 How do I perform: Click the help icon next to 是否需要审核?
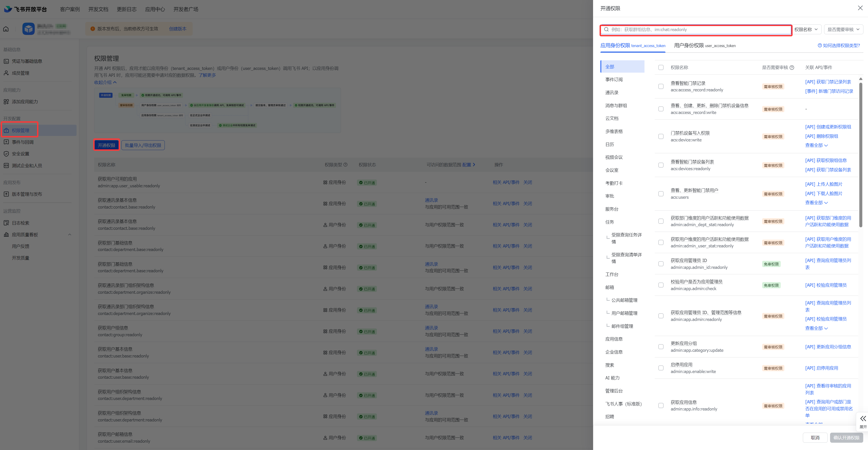pos(792,68)
